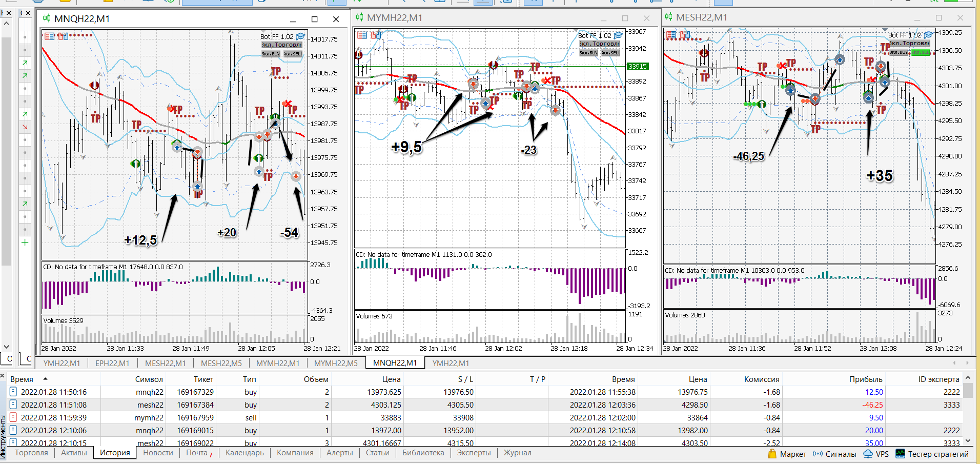Toggle Вкл.BUY button in MNQH22 chart
Image resolution: width=980 pixels, height=464 pixels.
coord(271,54)
